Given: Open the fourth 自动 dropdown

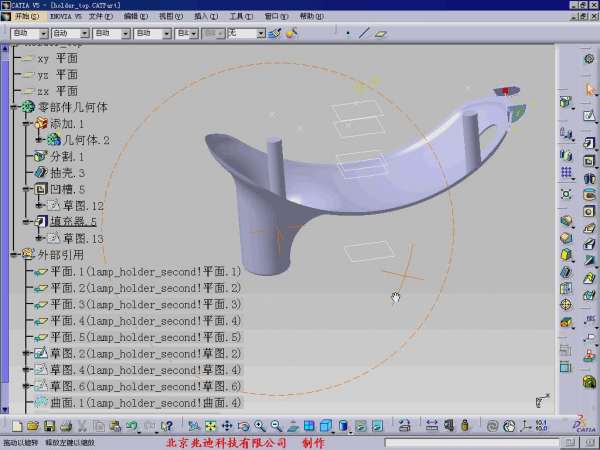Looking at the screenshot, I should click(x=166, y=34).
